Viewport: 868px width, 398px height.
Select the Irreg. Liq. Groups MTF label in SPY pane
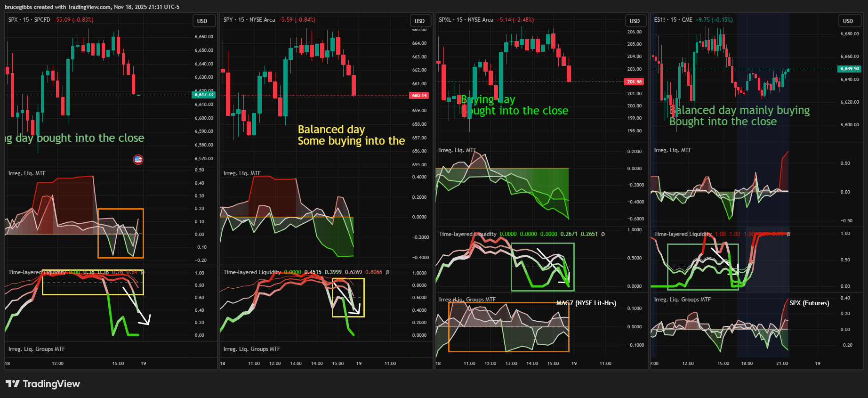tap(251, 349)
